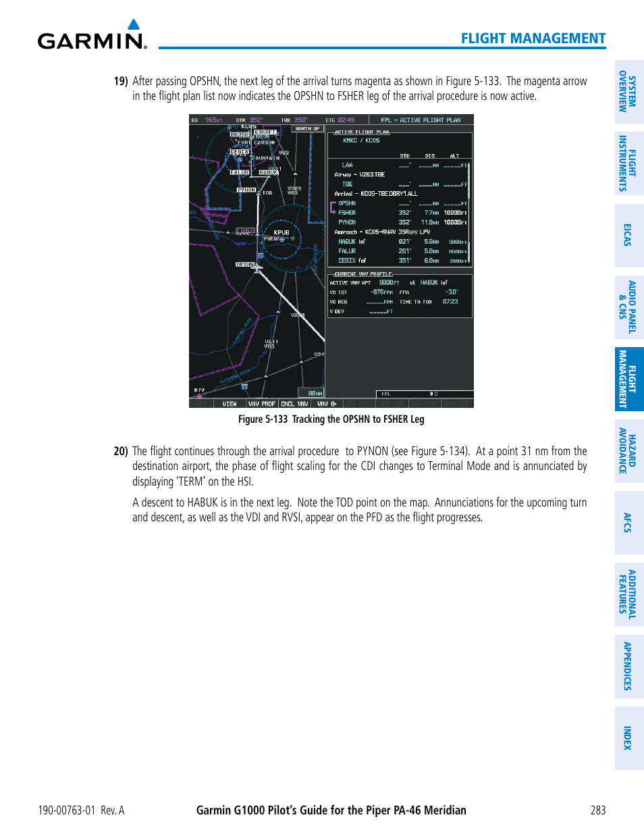Click the VNV PROF softkey
This screenshot has width=644, height=834.
(262, 404)
